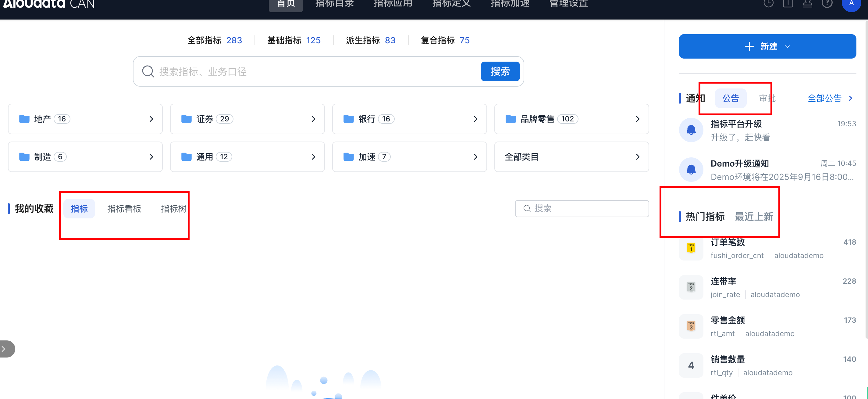Switch favorites to 指标看板 tab
Image resolution: width=868 pixels, height=399 pixels.
click(x=124, y=209)
